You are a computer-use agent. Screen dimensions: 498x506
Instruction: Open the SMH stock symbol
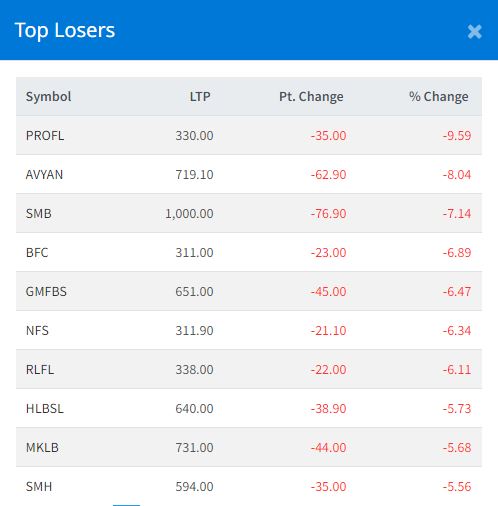[39, 487]
